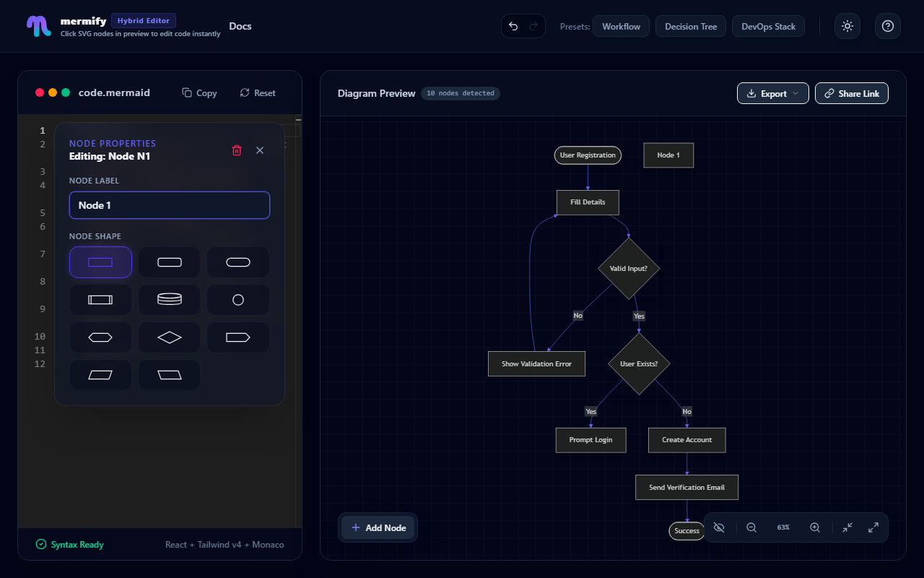Select the User Exists? diamond node

point(639,363)
